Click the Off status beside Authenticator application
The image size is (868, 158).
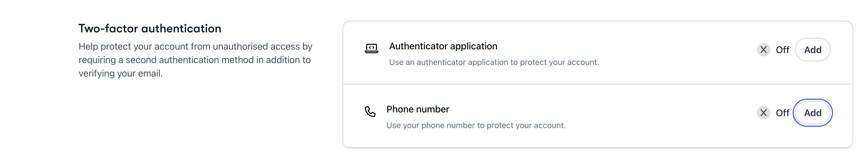pyautogui.click(x=782, y=50)
